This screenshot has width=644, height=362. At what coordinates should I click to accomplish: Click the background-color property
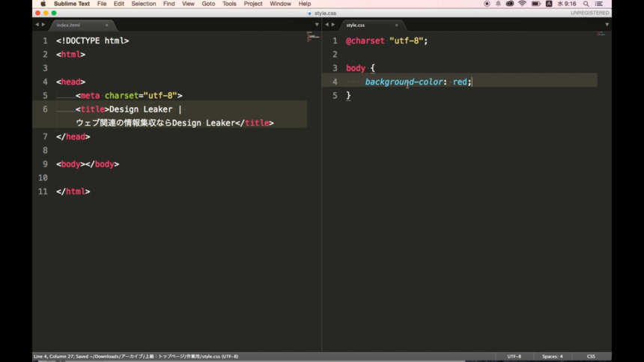pos(404,82)
